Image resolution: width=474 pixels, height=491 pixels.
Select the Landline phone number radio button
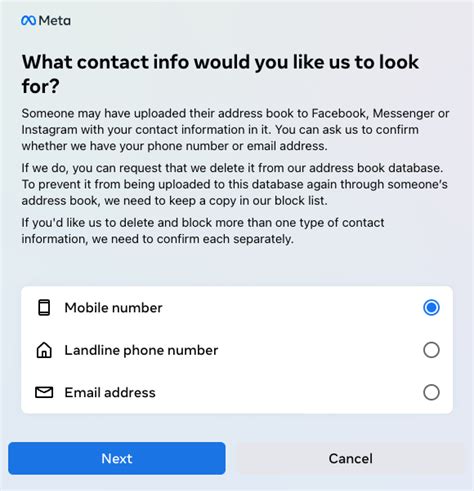(431, 350)
